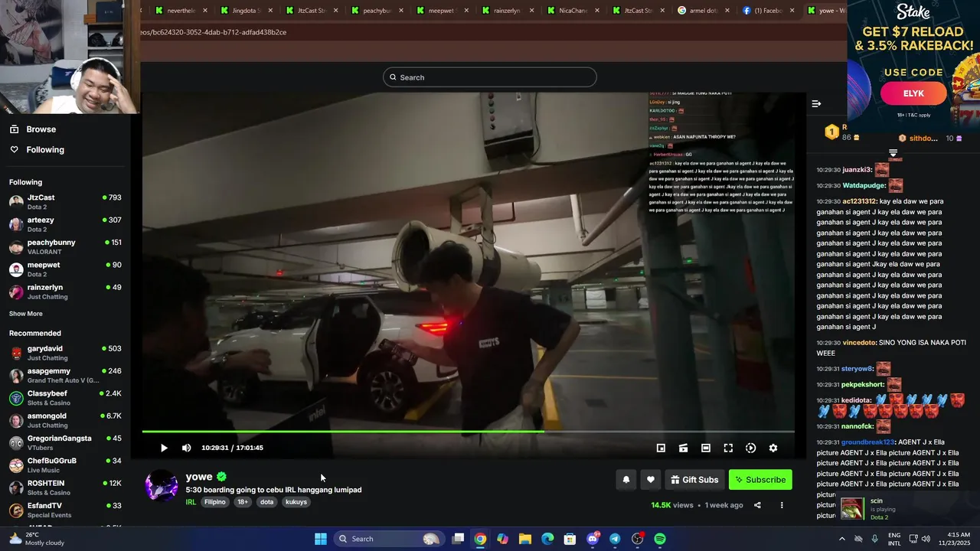Open the IRL category link
The height and width of the screenshot is (551, 980).
tap(191, 502)
